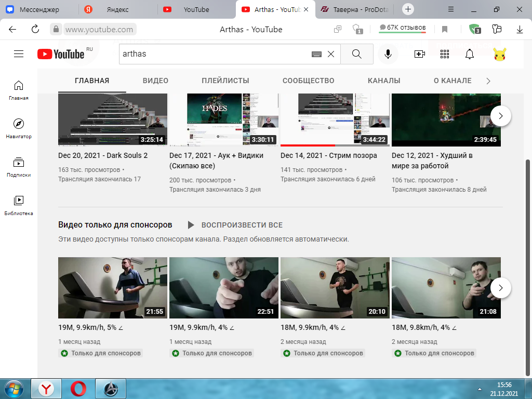The image size is (532, 399).
Task: Switch to the ВИДЕО tab
Action: (x=155, y=81)
